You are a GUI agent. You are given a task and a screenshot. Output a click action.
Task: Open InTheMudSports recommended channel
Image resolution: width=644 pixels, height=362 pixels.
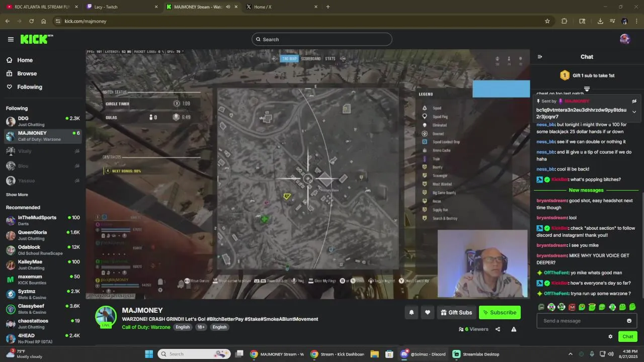click(x=43, y=220)
